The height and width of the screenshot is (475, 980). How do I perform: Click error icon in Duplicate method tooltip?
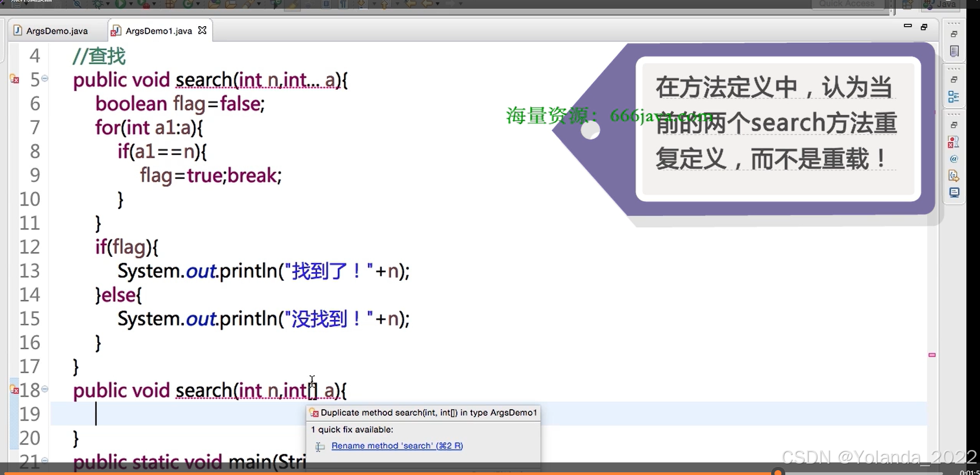pos(314,413)
